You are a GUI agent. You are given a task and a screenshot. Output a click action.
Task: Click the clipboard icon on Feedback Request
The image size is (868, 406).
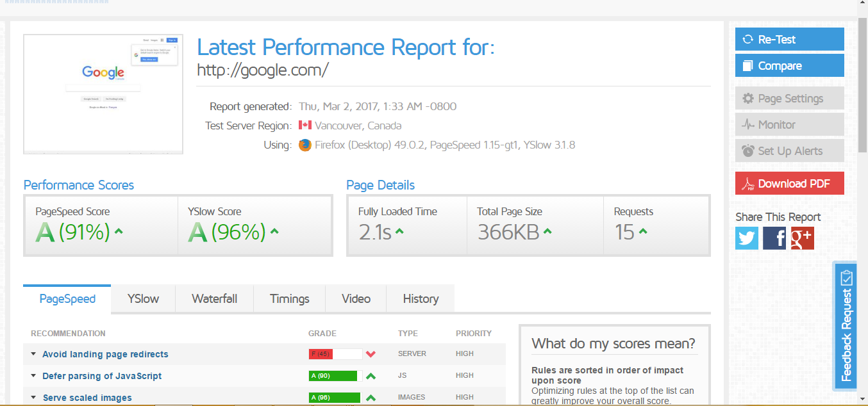(x=847, y=278)
